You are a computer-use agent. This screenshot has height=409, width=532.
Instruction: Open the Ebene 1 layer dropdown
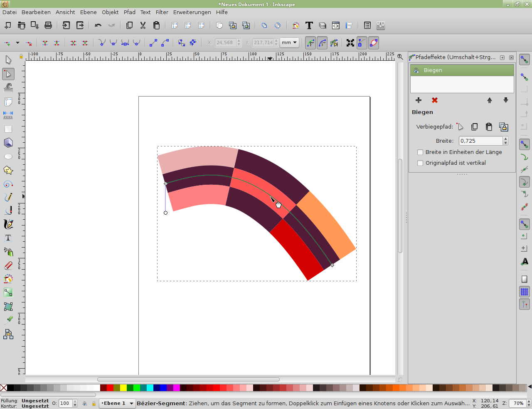(x=118, y=403)
